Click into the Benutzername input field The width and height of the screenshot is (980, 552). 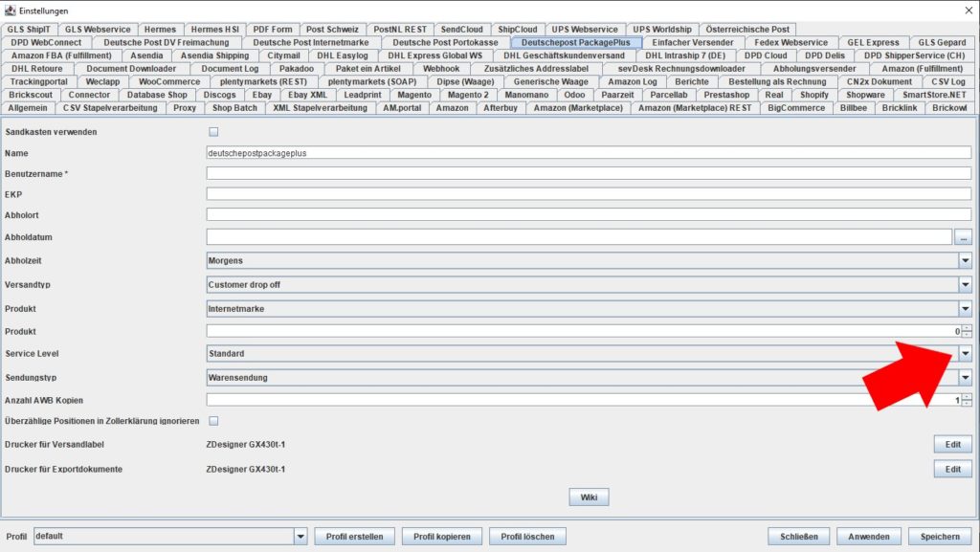pyautogui.click(x=589, y=173)
